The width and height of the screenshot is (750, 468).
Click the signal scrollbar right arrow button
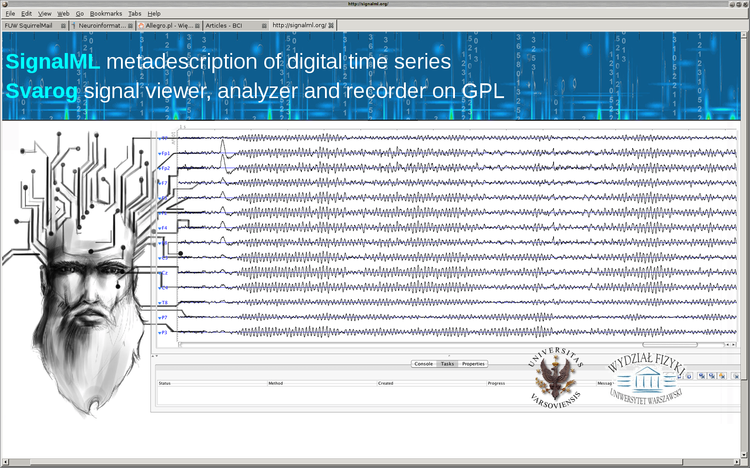pyautogui.click(x=734, y=345)
